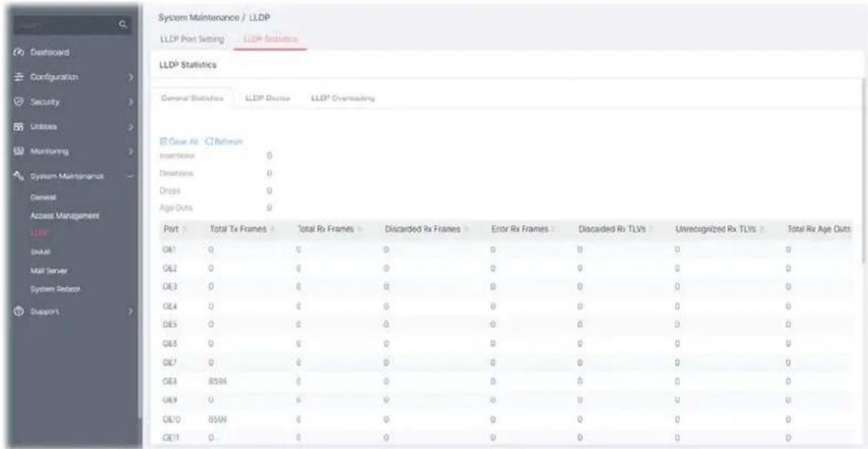
Task: Expand the Utilities menu chevron
Action: [130, 127]
